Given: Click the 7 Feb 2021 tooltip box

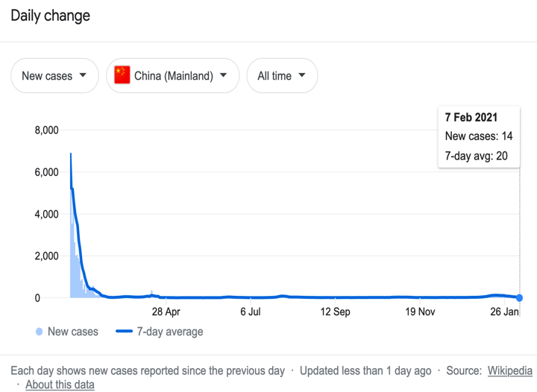Looking at the screenshot, I should [479, 137].
